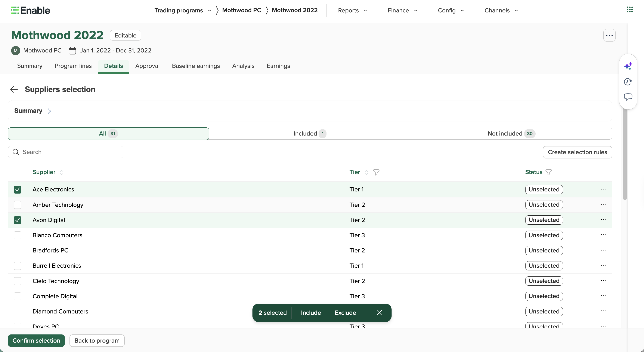
Task: Open the Trading programs dropdown
Action: click(x=183, y=10)
